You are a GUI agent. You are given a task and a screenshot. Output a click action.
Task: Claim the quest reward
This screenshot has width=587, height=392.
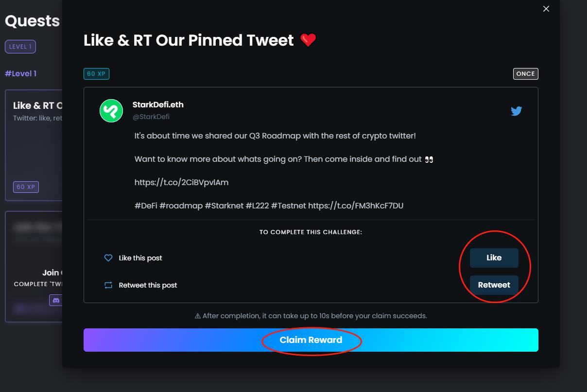(x=311, y=340)
